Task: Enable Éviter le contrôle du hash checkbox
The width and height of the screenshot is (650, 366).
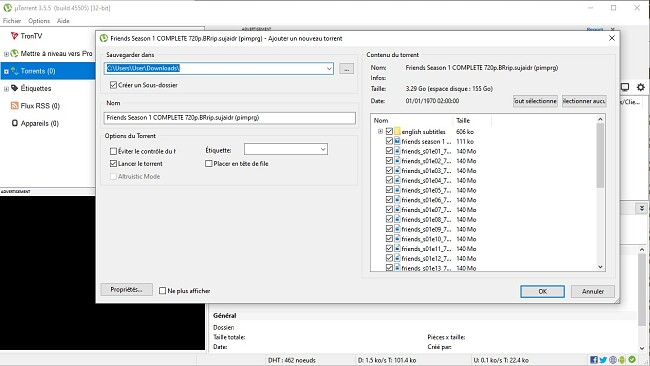Action: (113, 151)
